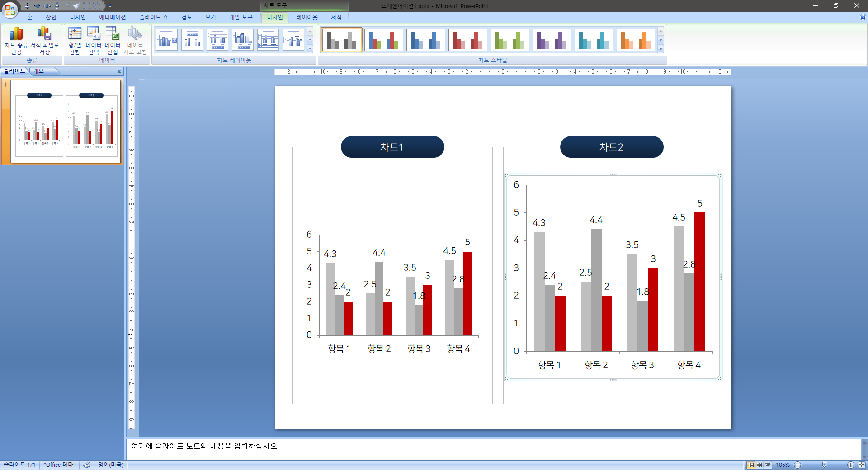Viewport: 868px width, 470px height.
Task: Close the slides/outline pane
Action: [x=119, y=71]
